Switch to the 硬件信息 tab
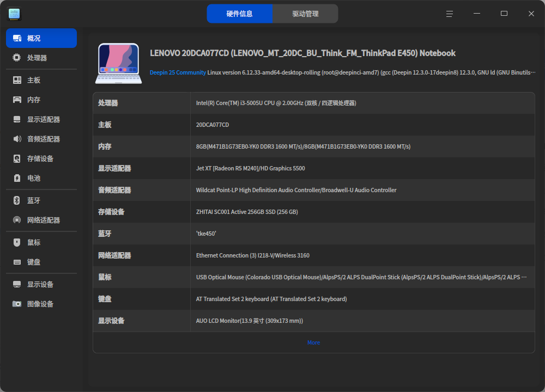 239,14
